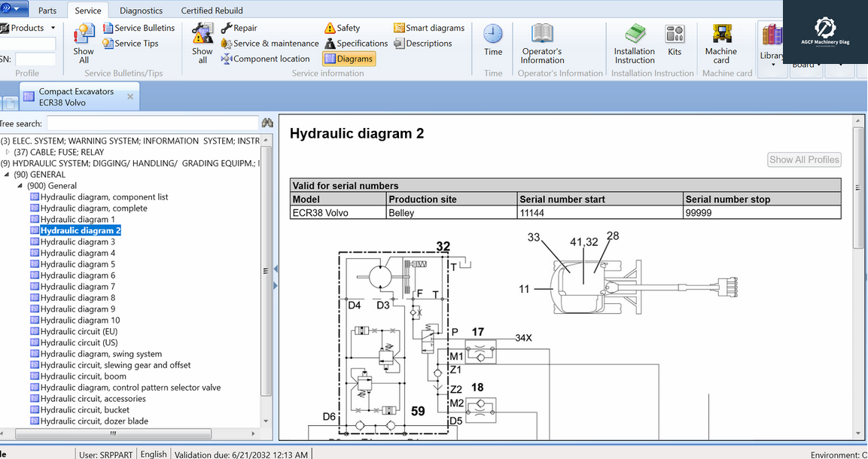Screen dimensions: 868x459
Task: Expand the (37) CABLE; FUSE; RELAY node
Action: tap(8, 152)
